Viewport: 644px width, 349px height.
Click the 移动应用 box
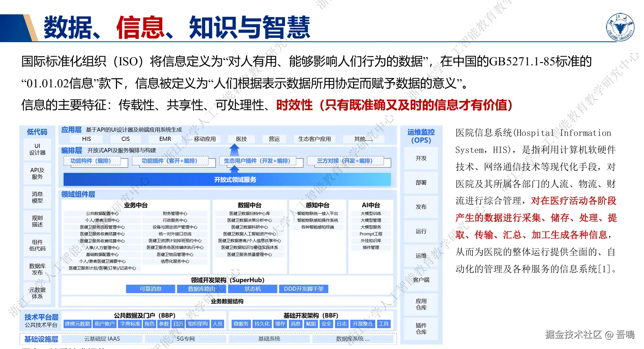point(205,139)
